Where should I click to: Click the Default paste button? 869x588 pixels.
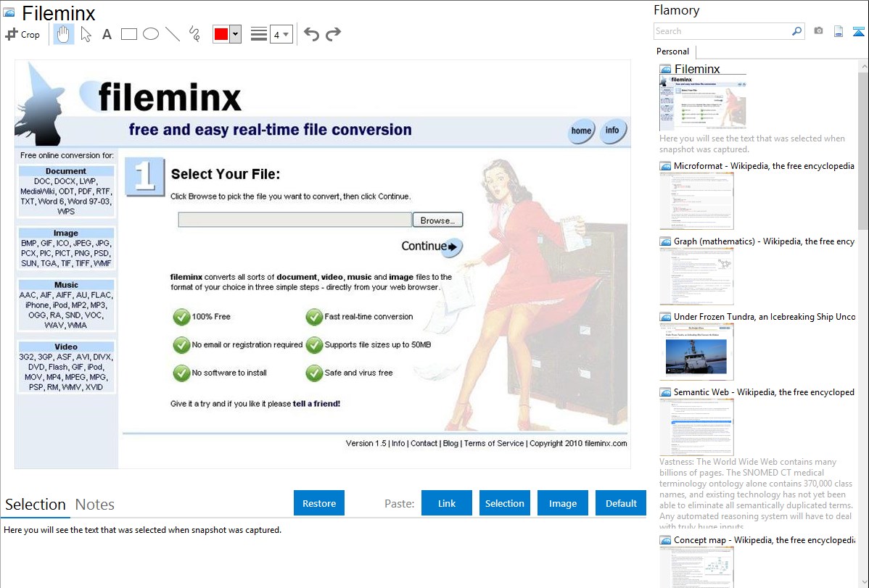(621, 503)
